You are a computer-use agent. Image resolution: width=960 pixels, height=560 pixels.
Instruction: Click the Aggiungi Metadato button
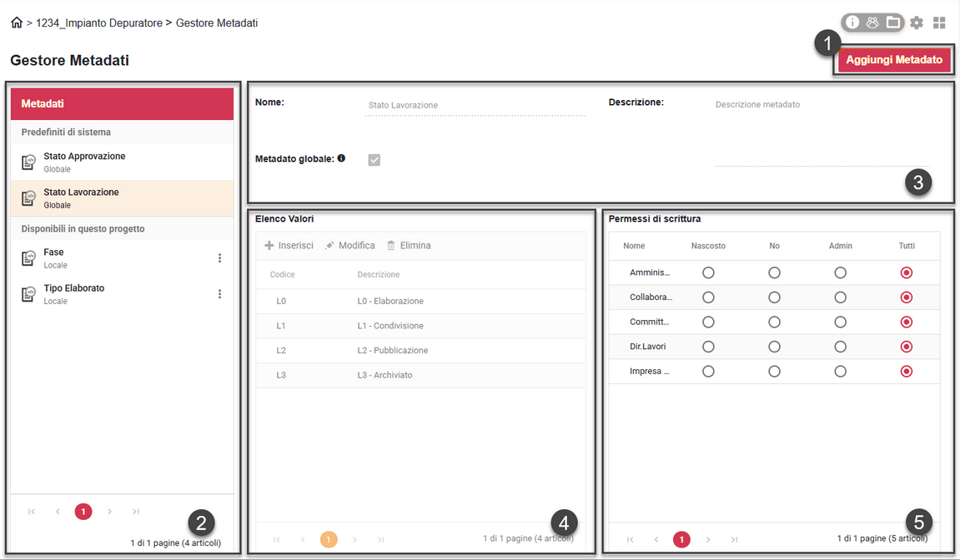tap(893, 59)
